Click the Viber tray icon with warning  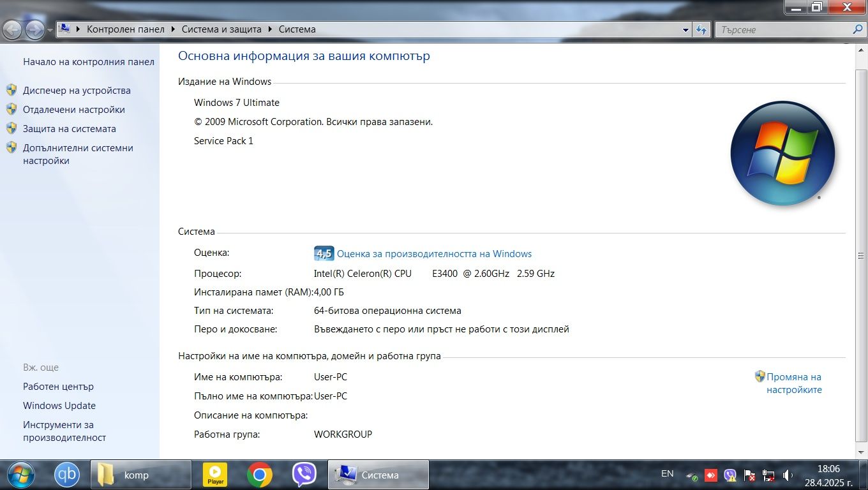[730, 475]
